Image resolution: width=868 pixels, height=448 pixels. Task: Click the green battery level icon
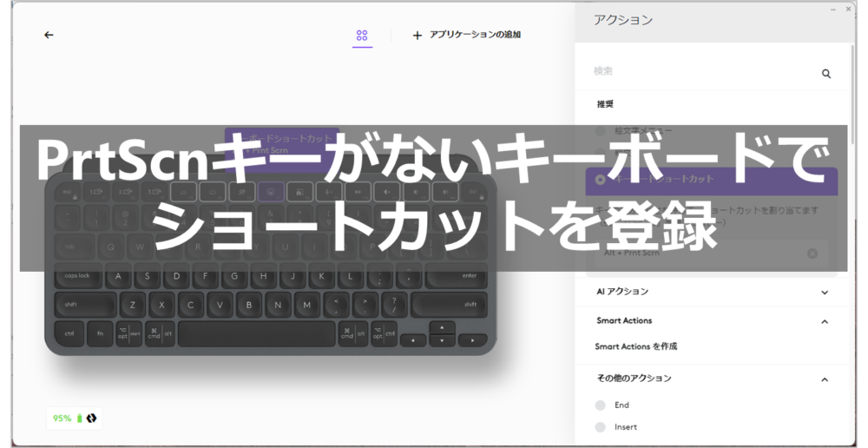80,418
